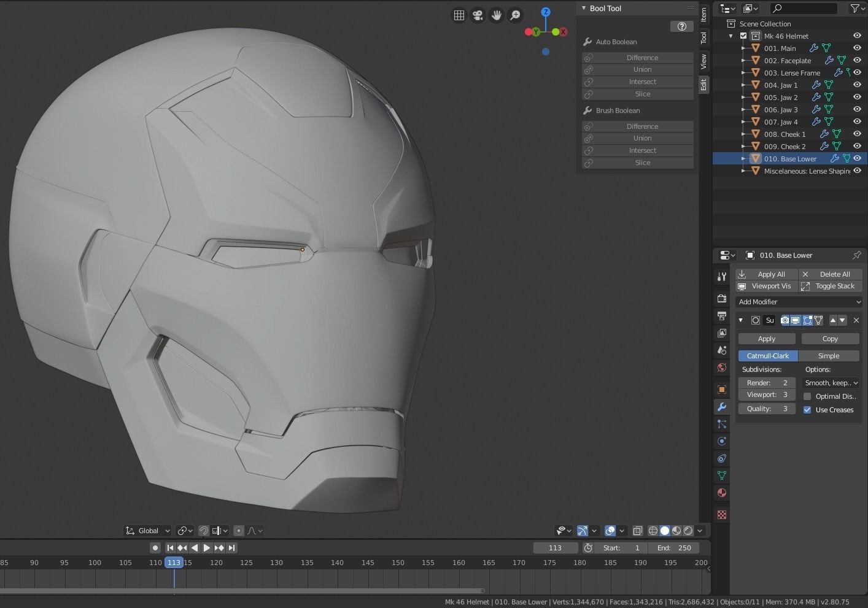The image size is (868, 608).
Task: Open the Material properties tab
Action: (722, 493)
